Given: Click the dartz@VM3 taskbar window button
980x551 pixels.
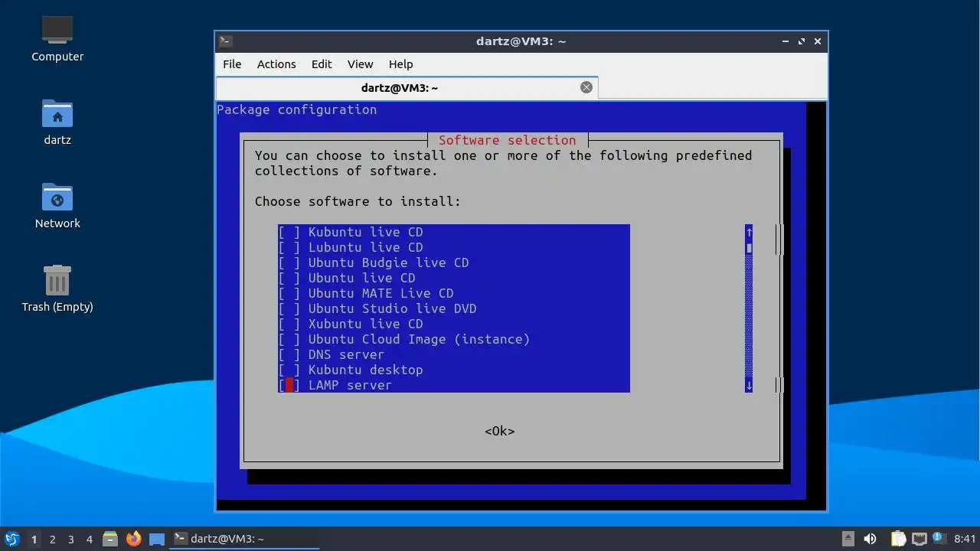Looking at the screenshot, I should tap(244, 539).
